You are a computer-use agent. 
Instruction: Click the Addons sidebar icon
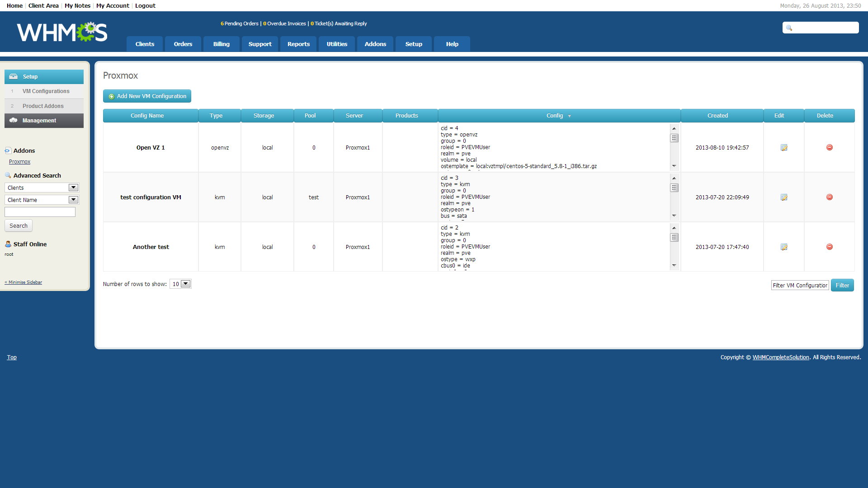coord(8,150)
